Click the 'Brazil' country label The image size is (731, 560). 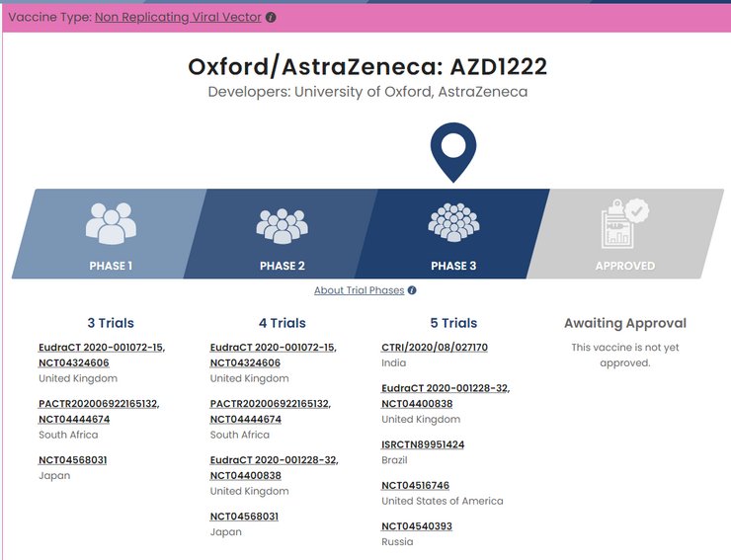394,460
